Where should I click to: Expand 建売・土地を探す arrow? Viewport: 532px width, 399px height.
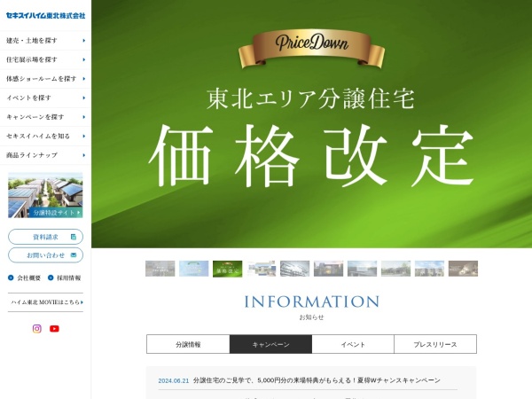(x=84, y=41)
